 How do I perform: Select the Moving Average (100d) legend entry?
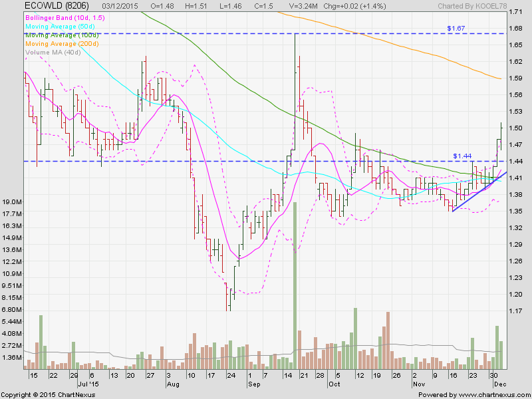point(62,35)
